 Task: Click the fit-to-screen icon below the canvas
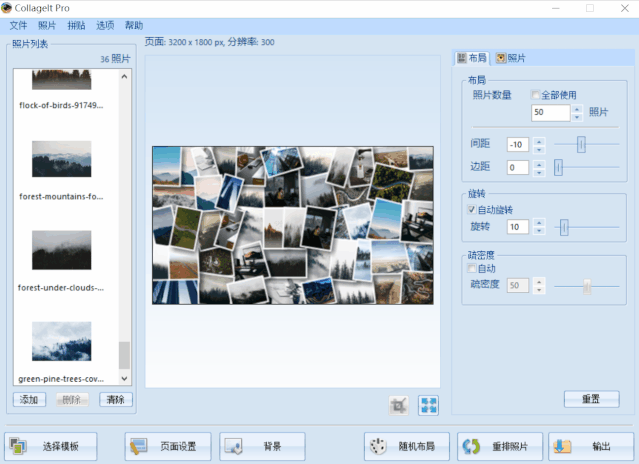click(428, 405)
